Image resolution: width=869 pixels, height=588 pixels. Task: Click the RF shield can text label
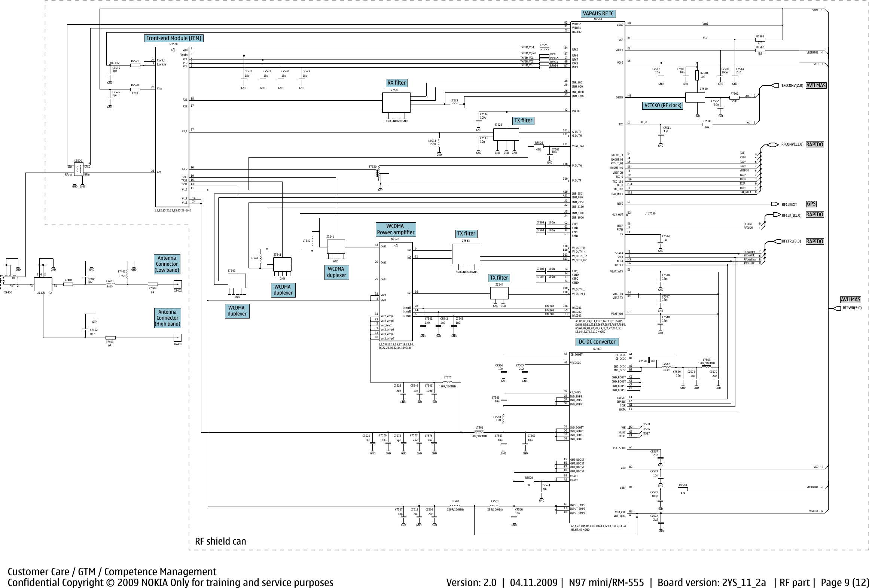coord(220,541)
